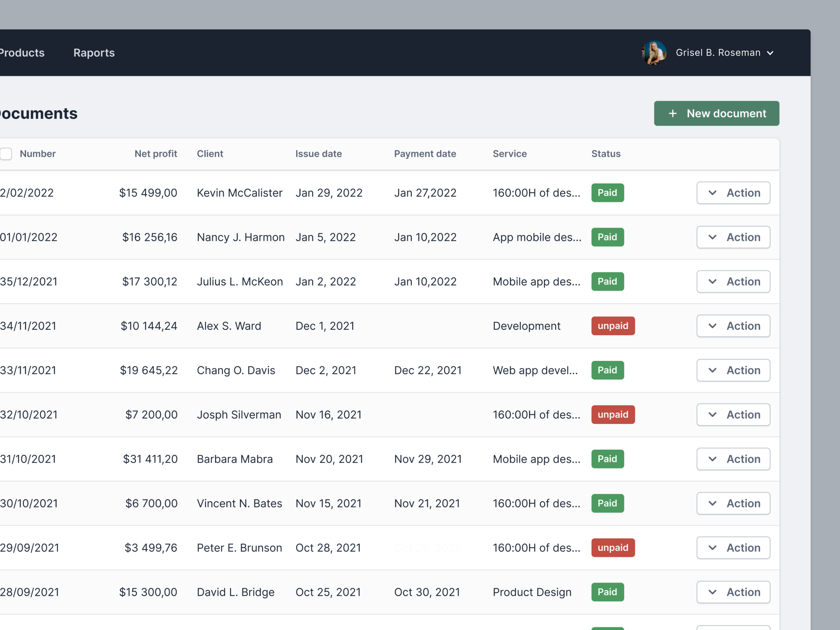Toggle the select-all checkbox in the table header
The width and height of the screenshot is (840, 630).
click(x=6, y=154)
